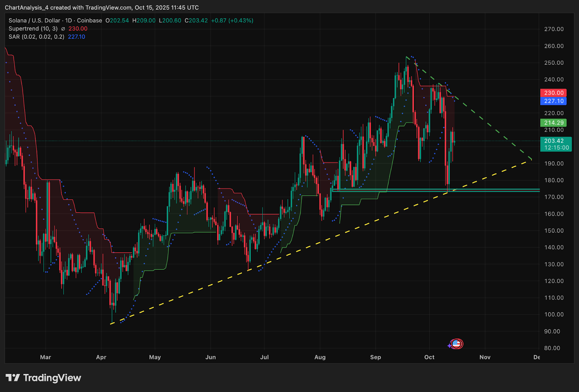Click the Jun label on time axis
This screenshot has height=392, width=579.
[211, 357]
